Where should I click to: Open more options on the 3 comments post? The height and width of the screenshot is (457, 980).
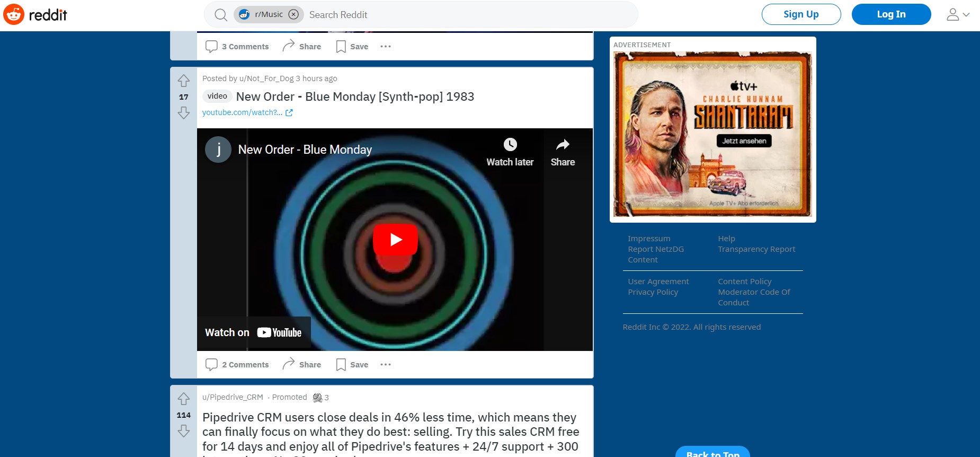386,47
